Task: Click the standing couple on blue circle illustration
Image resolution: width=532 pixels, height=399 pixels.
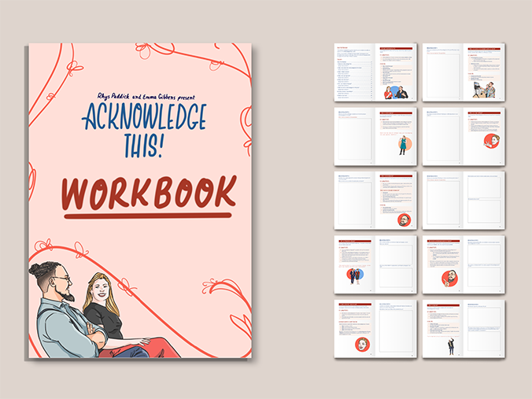Action: click(353, 275)
